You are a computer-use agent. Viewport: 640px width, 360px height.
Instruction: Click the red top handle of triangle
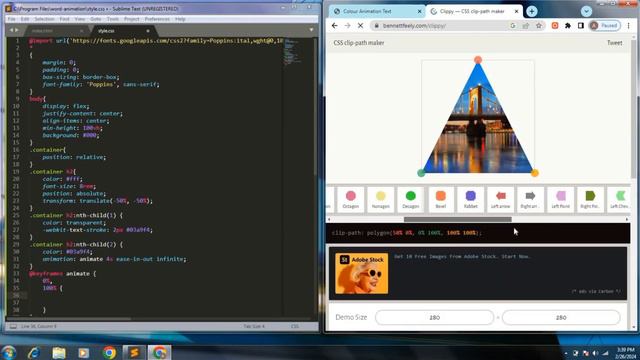478,60
